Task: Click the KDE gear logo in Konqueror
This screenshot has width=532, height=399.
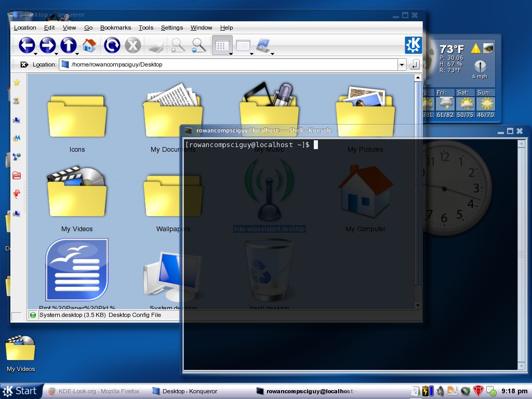Action: [413, 45]
